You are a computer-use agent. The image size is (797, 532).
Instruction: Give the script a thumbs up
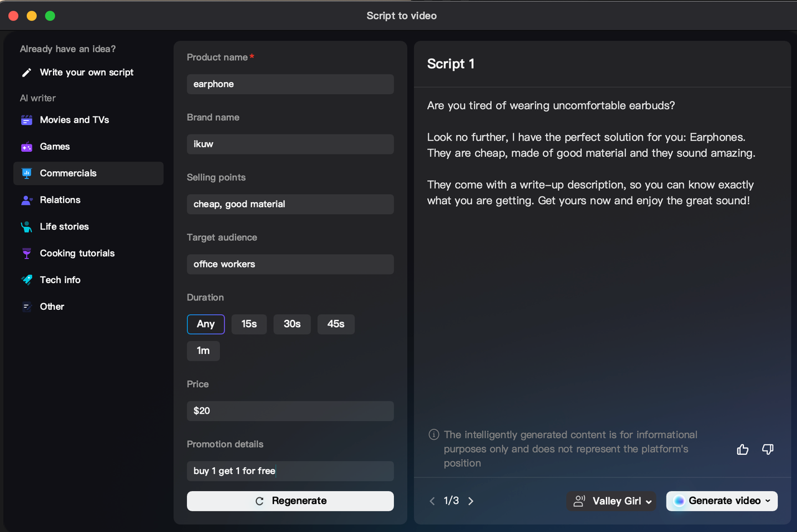pos(742,449)
